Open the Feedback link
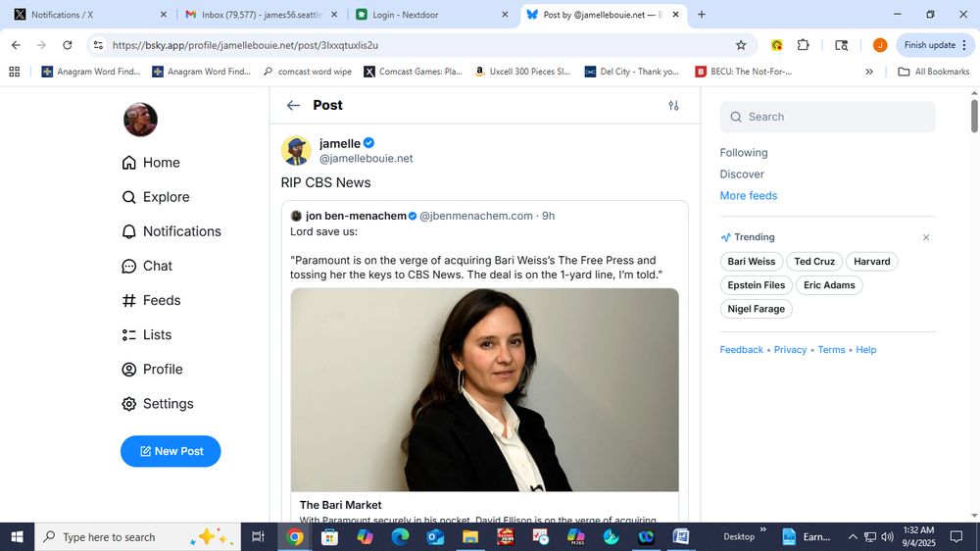 point(741,350)
